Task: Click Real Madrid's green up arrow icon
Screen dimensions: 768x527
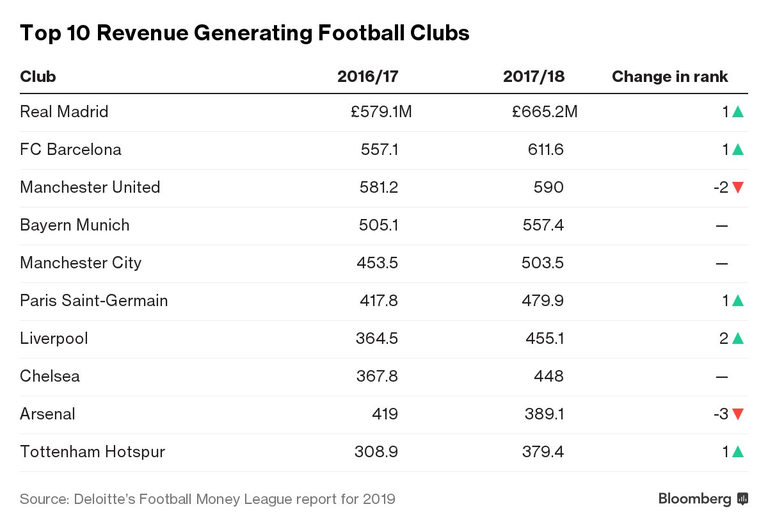Action: (738, 112)
